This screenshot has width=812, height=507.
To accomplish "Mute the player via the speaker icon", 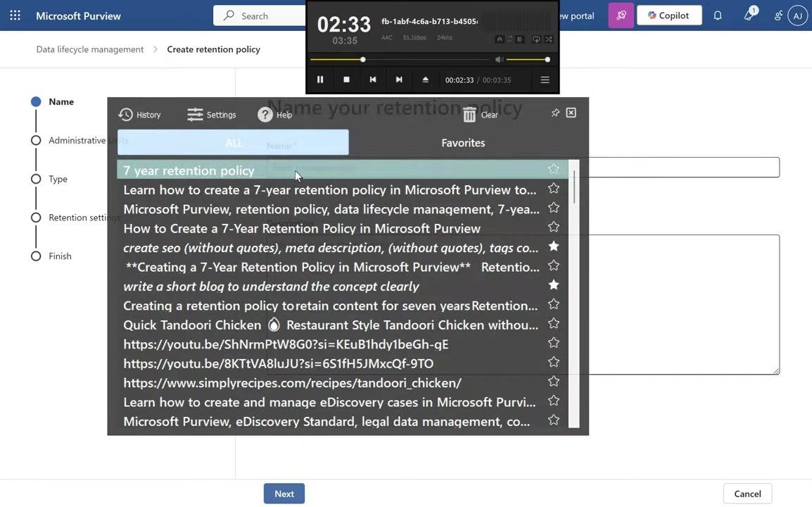I will [x=499, y=60].
